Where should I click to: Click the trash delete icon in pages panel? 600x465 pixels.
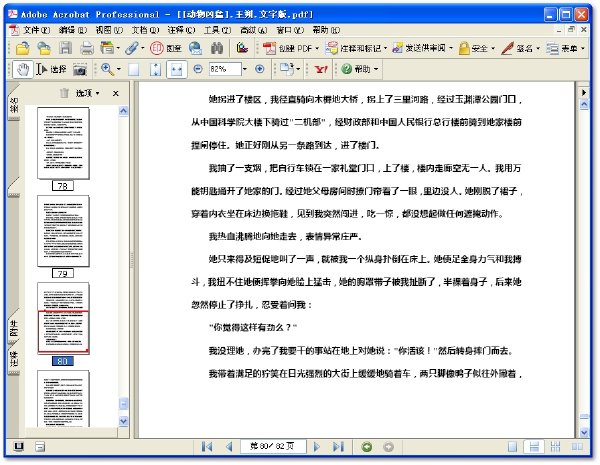click(x=64, y=93)
